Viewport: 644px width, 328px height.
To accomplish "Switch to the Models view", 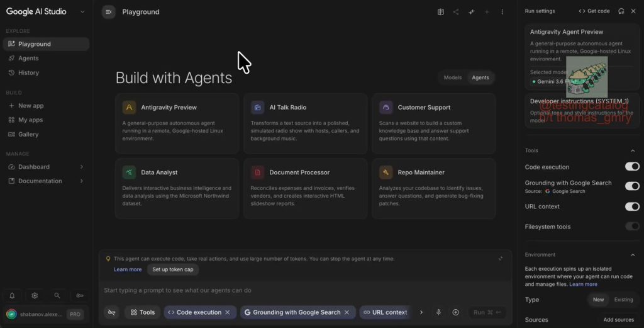I will click(x=453, y=77).
